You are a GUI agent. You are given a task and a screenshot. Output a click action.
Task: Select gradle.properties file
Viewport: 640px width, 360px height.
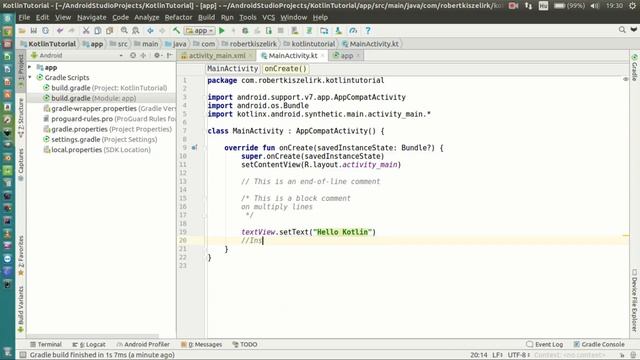pyautogui.click(x=108, y=129)
